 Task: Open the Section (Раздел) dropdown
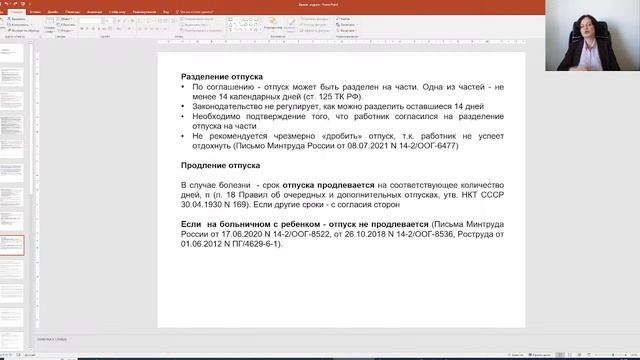pyautogui.click(x=65, y=30)
